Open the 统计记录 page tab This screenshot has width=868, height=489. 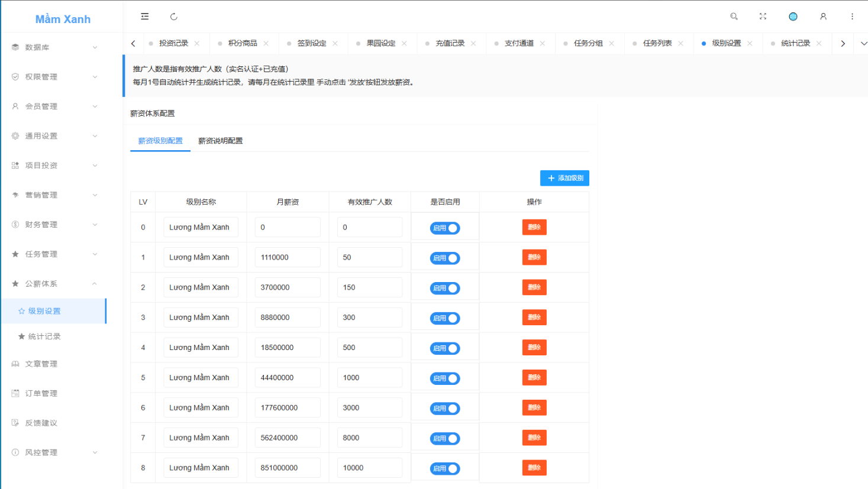(x=796, y=43)
